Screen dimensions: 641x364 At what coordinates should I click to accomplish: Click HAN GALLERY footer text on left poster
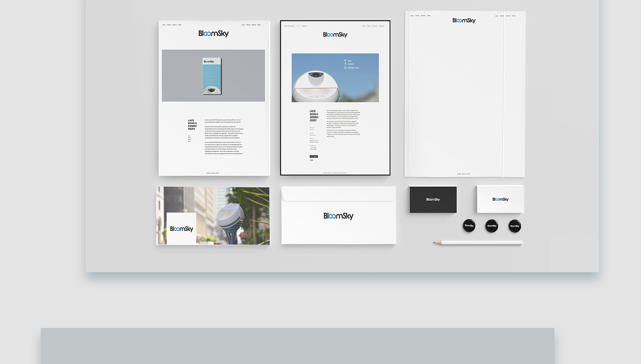click(x=213, y=173)
